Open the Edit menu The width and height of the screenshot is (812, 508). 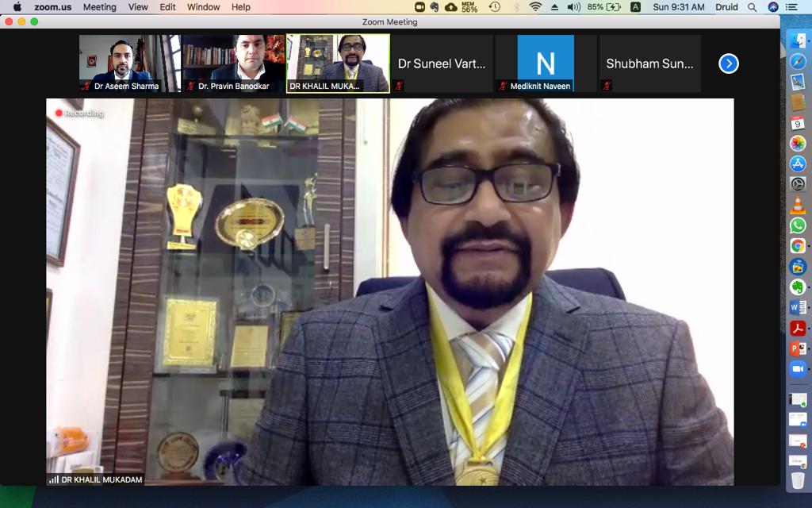167,7
